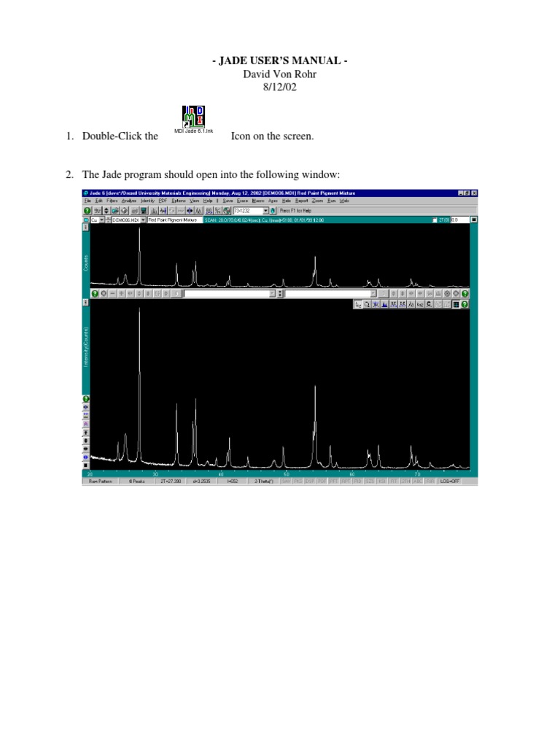
Task: Toggle the checkbox next to 2T(0)
Action: coord(435,220)
